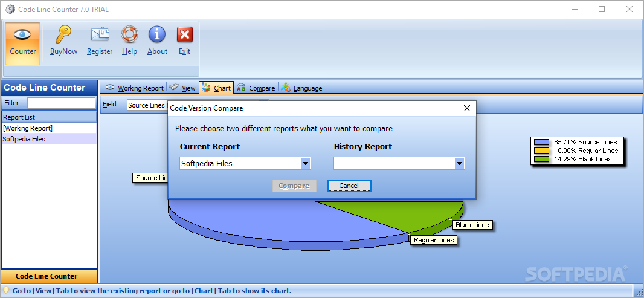Open Help using the lifebuoy icon
644x298 pixels.
(x=129, y=34)
